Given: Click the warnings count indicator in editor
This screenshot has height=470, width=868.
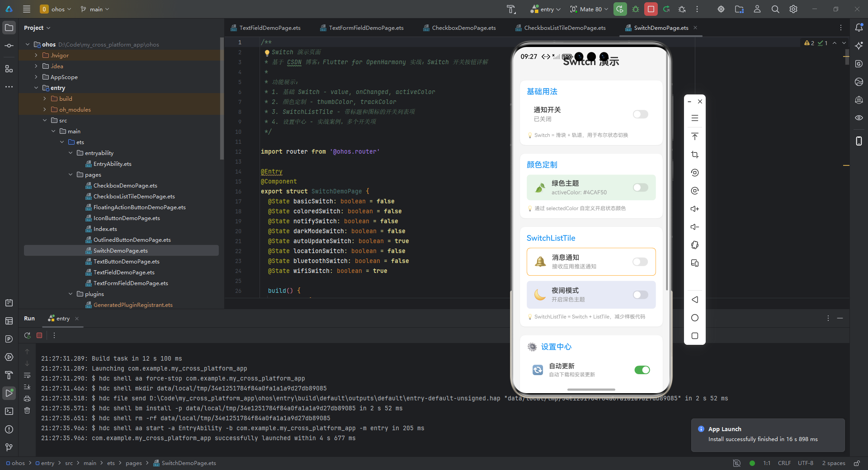Looking at the screenshot, I should coord(809,43).
